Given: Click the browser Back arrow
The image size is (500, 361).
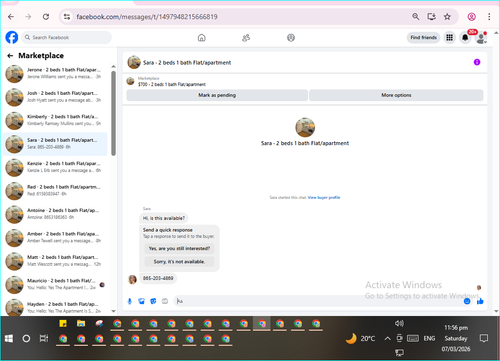Looking at the screenshot, I should click(x=11, y=17).
